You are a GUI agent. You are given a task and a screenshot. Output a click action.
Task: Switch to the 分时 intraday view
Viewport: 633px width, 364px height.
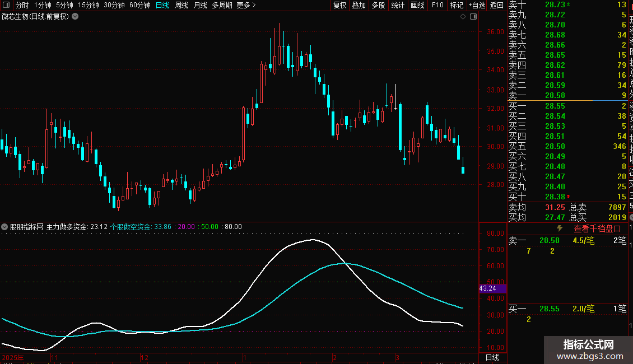pyautogui.click(x=22, y=5)
